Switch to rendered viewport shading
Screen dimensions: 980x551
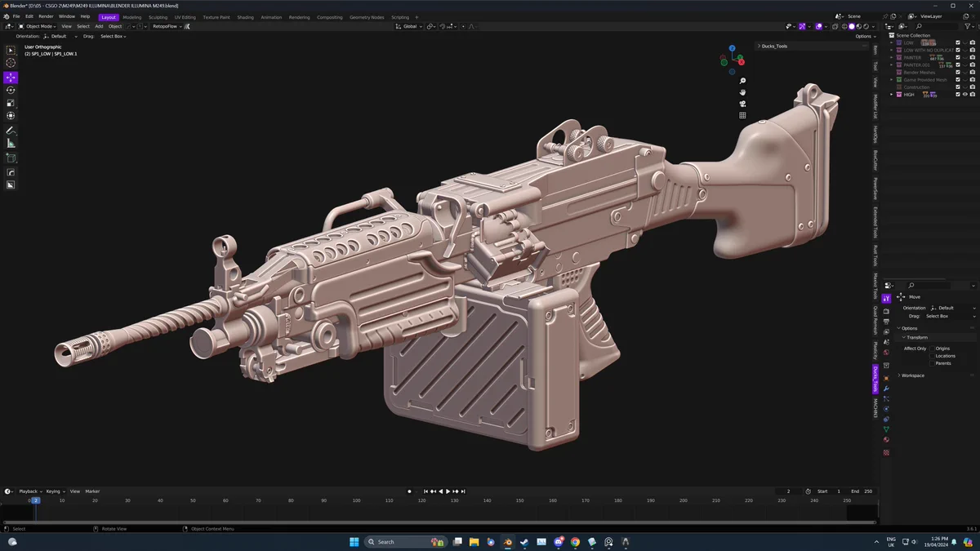(865, 26)
